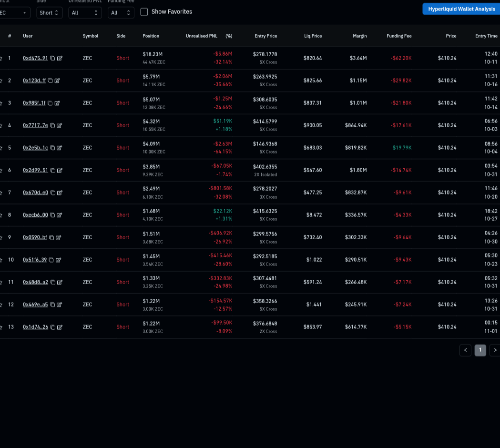
Task: Open the Symbol filter dropdown
Action: tap(15, 13)
